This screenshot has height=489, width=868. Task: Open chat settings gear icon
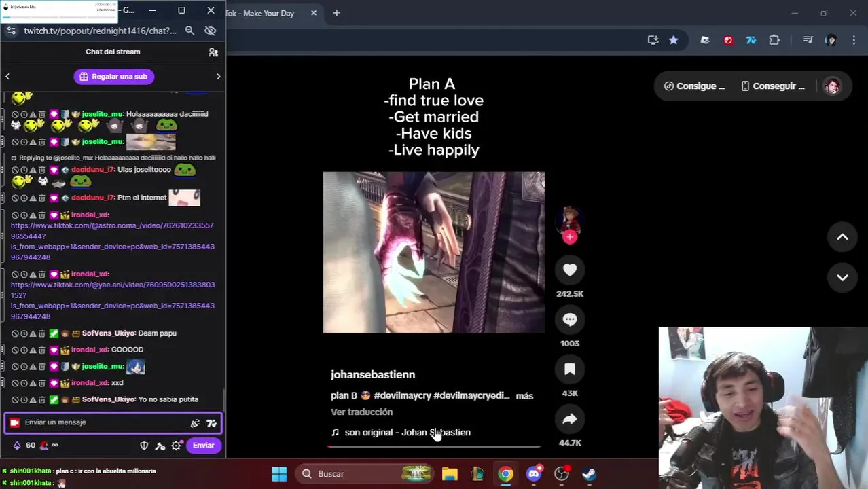point(176,446)
